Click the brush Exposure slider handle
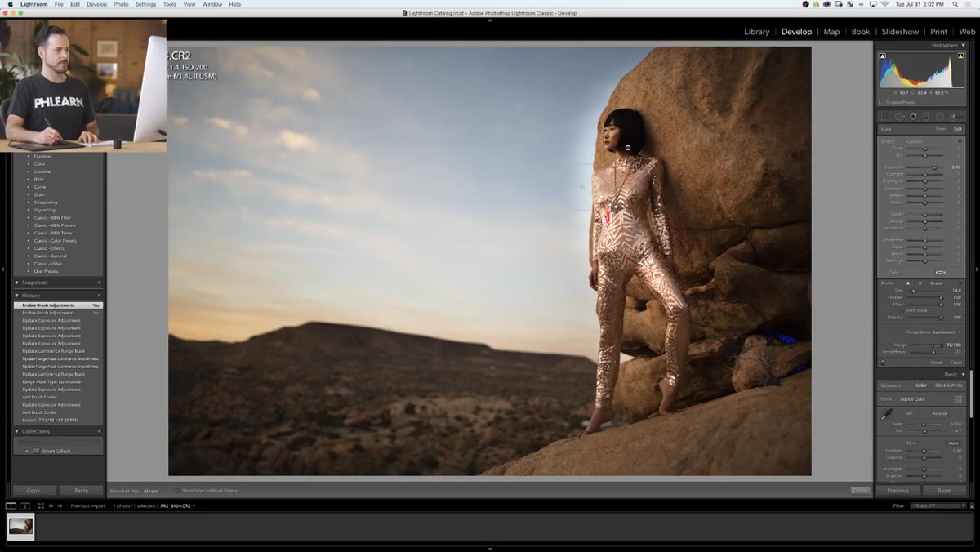980x552 pixels. pos(934,167)
